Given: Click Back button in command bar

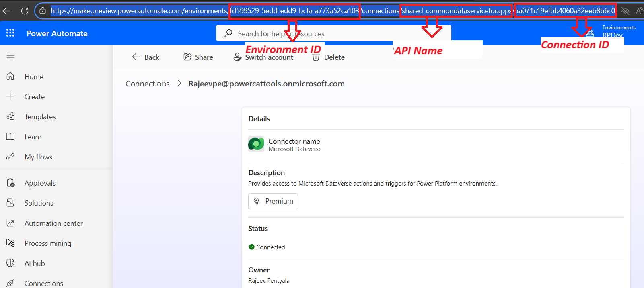Looking at the screenshot, I should (x=146, y=57).
